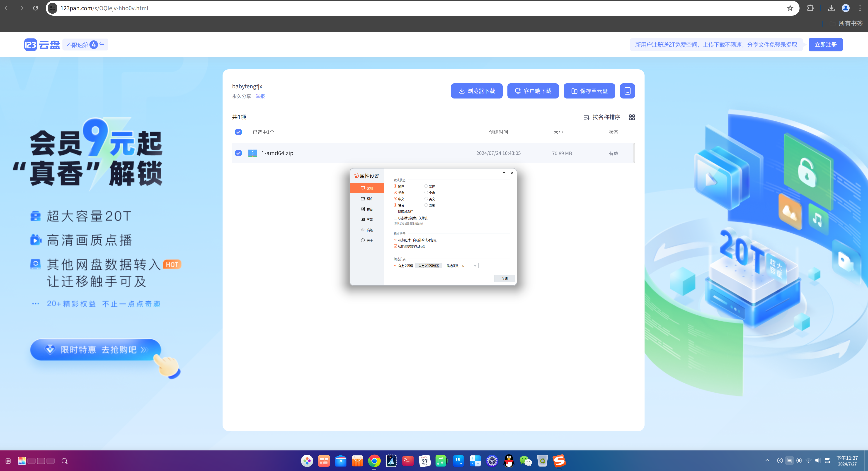This screenshot has width=868, height=471.
Task: Select the 繁体 radio option
Action: 426,186
